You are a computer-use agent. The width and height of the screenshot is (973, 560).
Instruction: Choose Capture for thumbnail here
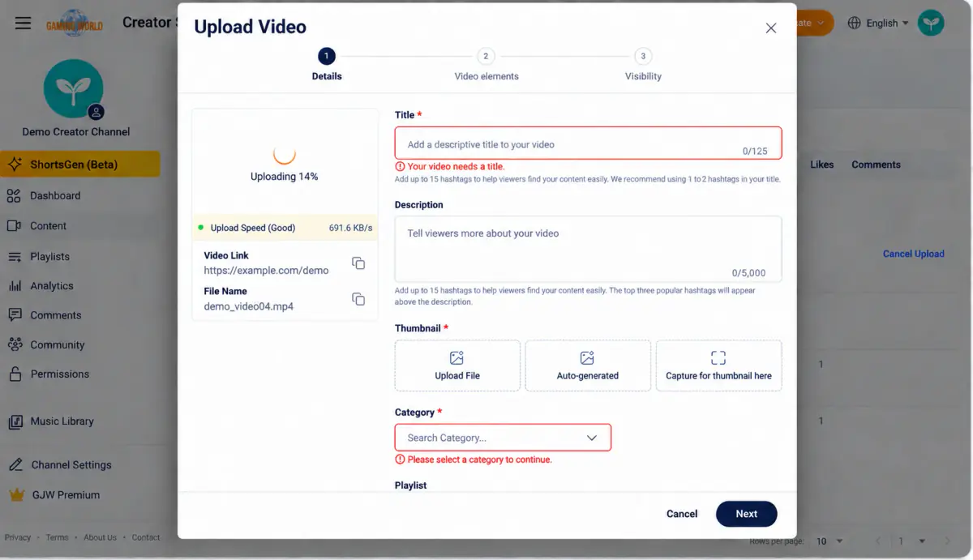click(x=718, y=365)
